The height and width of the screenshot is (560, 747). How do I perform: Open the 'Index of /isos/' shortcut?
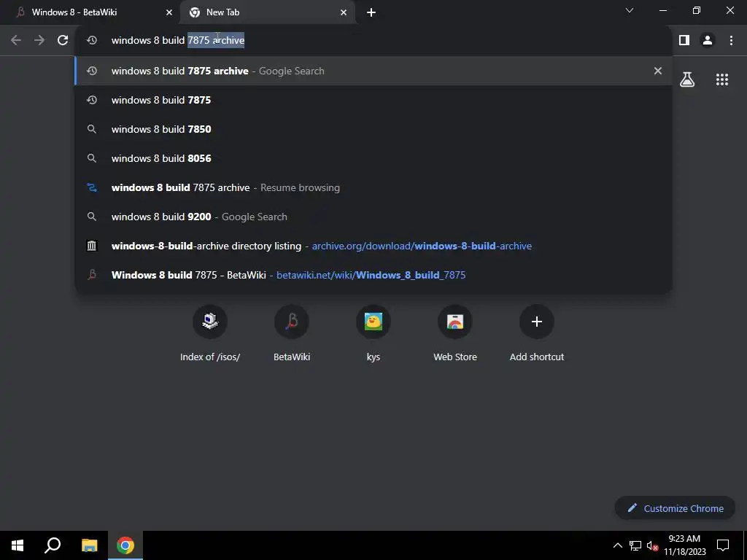(x=210, y=334)
